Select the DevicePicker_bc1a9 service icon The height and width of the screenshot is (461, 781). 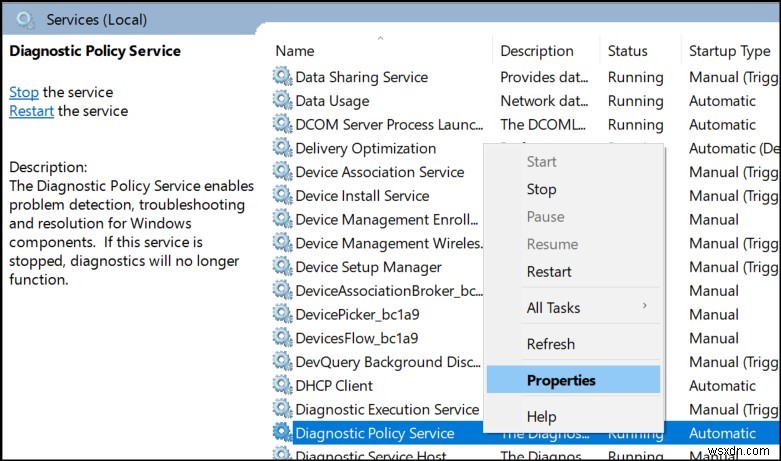pyautogui.click(x=282, y=315)
